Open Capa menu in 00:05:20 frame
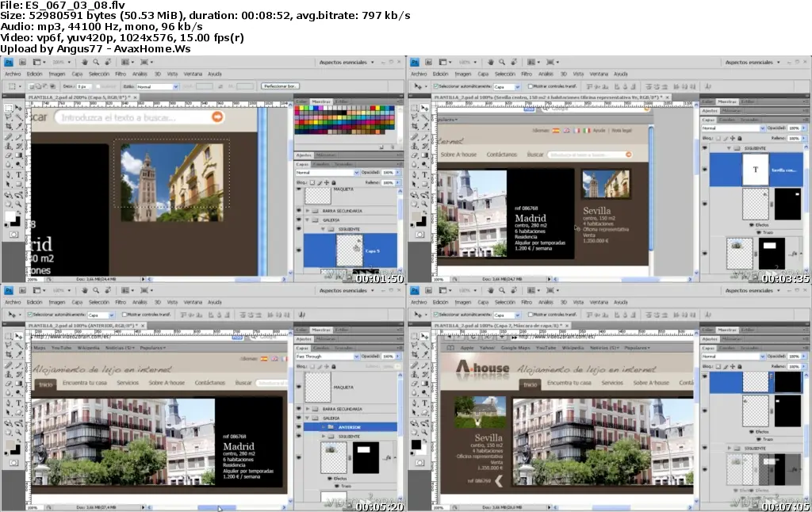Screen dimensions: 812x512 77,302
